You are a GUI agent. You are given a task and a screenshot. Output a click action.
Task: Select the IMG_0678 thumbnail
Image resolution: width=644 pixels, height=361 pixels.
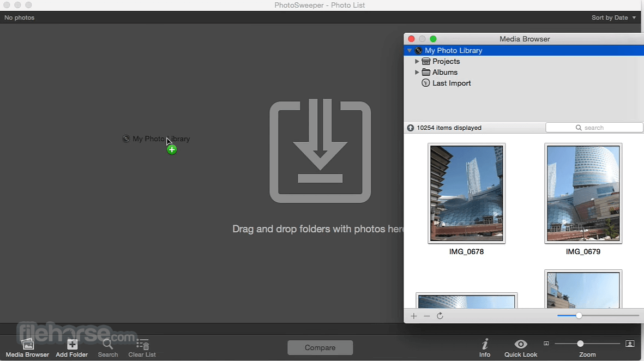[x=467, y=194]
